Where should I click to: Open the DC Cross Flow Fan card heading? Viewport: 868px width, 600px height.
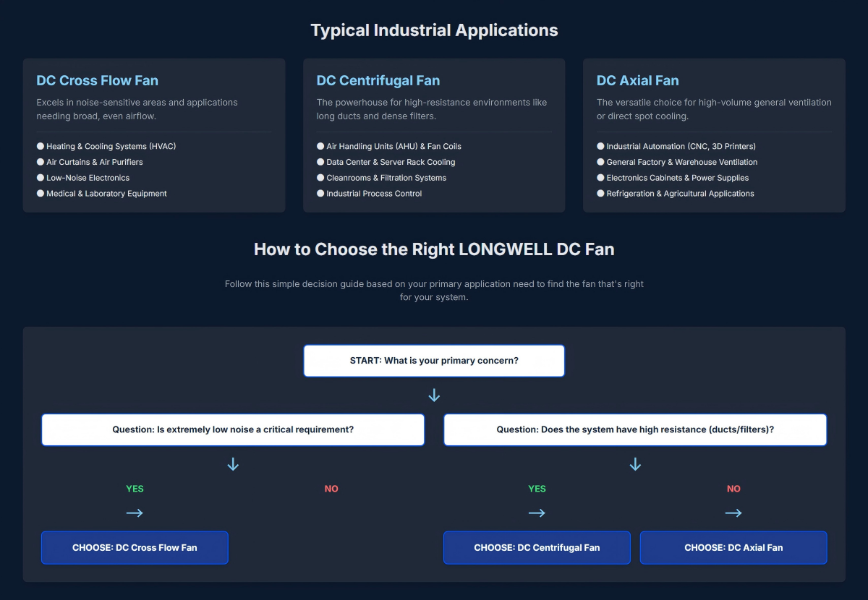(x=97, y=80)
